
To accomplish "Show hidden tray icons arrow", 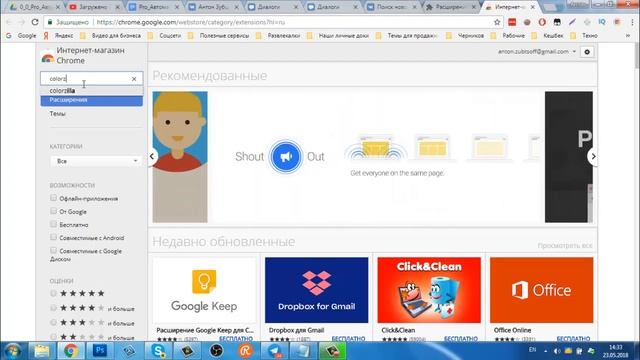I will [x=546, y=351].
